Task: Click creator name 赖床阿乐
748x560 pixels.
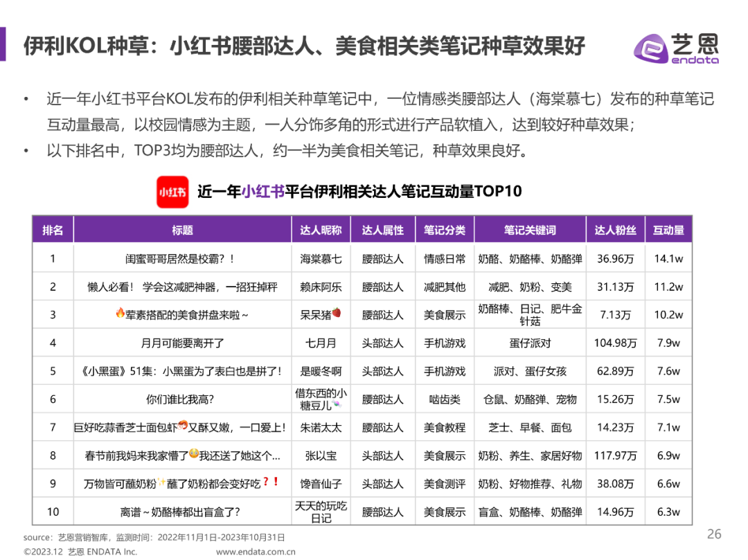Action: click(x=321, y=287)
